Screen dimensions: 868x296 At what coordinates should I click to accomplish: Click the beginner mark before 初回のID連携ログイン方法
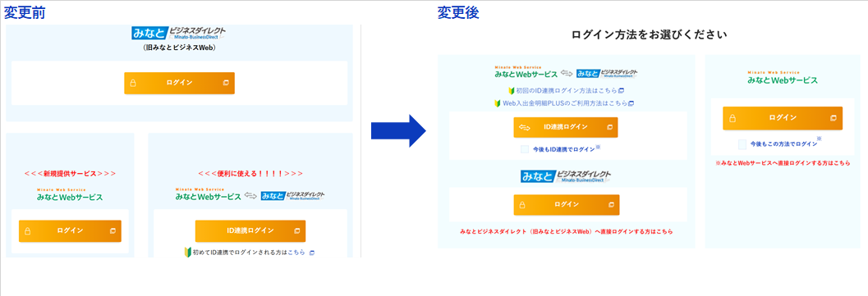click(512, 90)
